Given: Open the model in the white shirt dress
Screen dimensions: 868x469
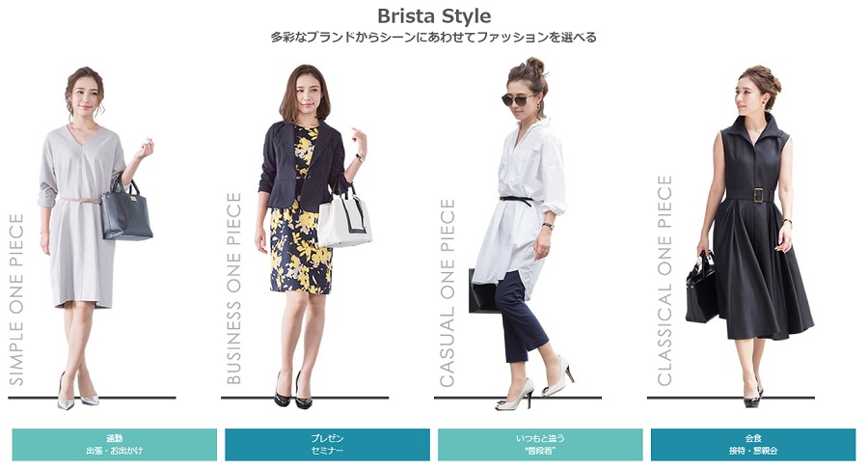Looking at the screenshot, I should [x=521, y=234].
